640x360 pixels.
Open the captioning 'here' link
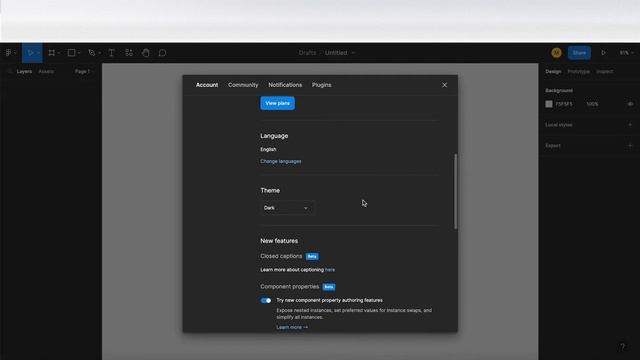[330, 270]
